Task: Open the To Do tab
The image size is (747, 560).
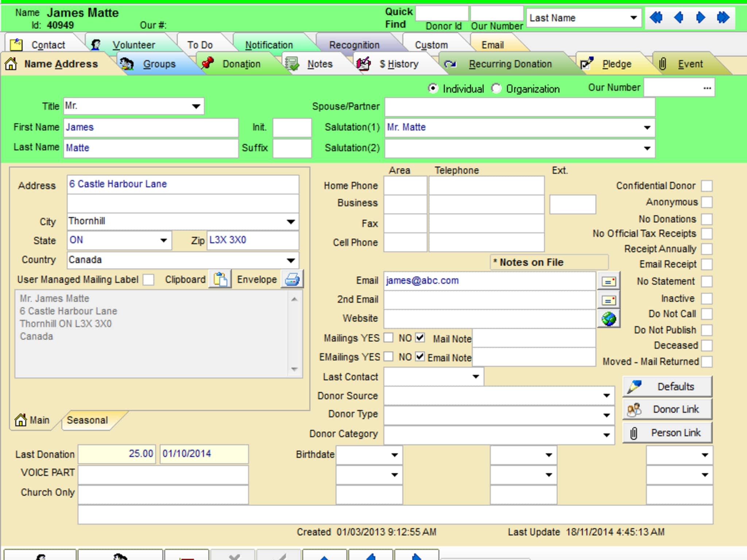Action: coord(200,45)
